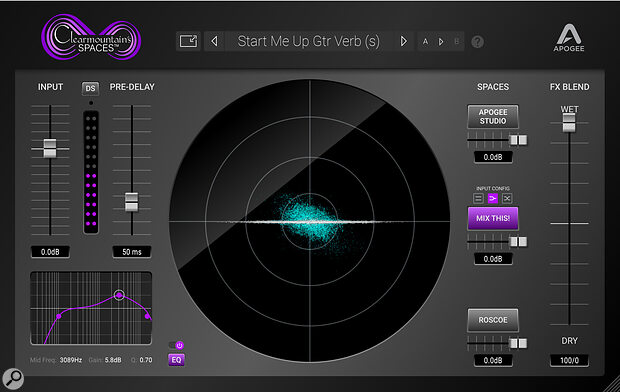This screenshot has height=392, width=620.
Task: Click the DRY label
Action: (569, 341)
